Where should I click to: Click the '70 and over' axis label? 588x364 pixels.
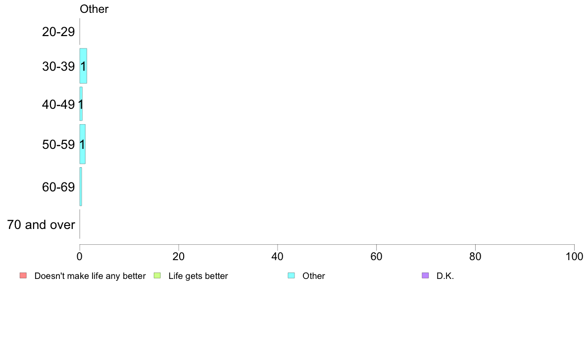[41, 225]
